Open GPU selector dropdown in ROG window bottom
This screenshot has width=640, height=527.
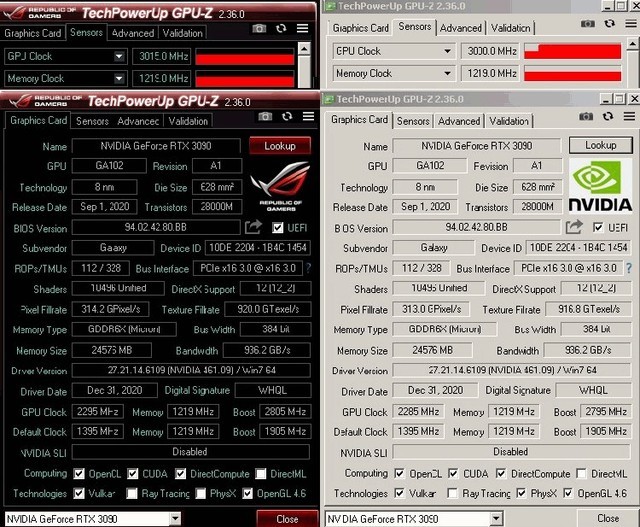point(176,519)
